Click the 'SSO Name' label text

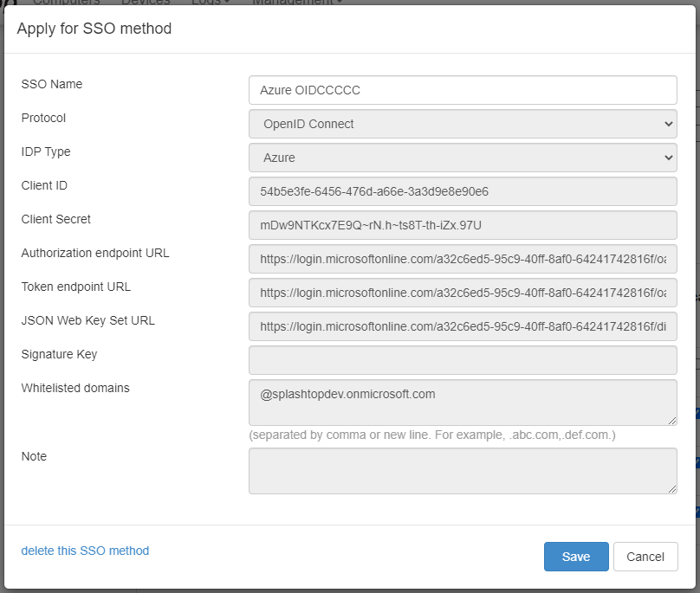click(52, 84)
